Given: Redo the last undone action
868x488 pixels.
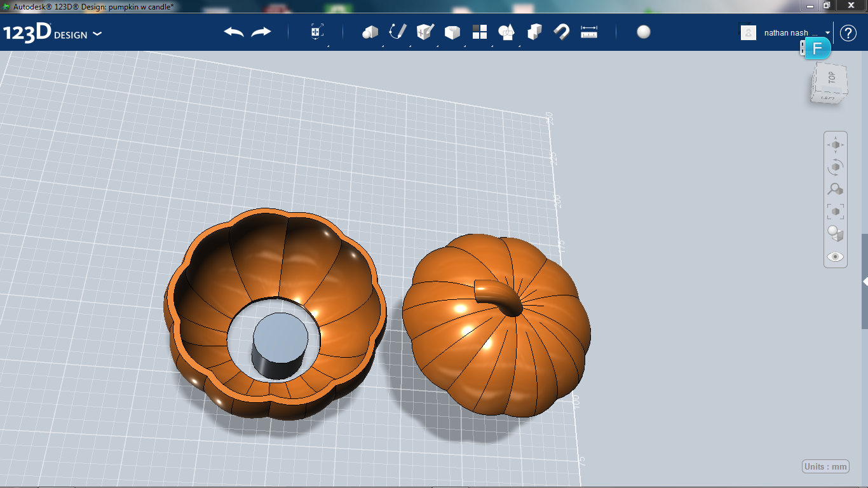Looking at the screenshot, I should [x=261, y=32].
